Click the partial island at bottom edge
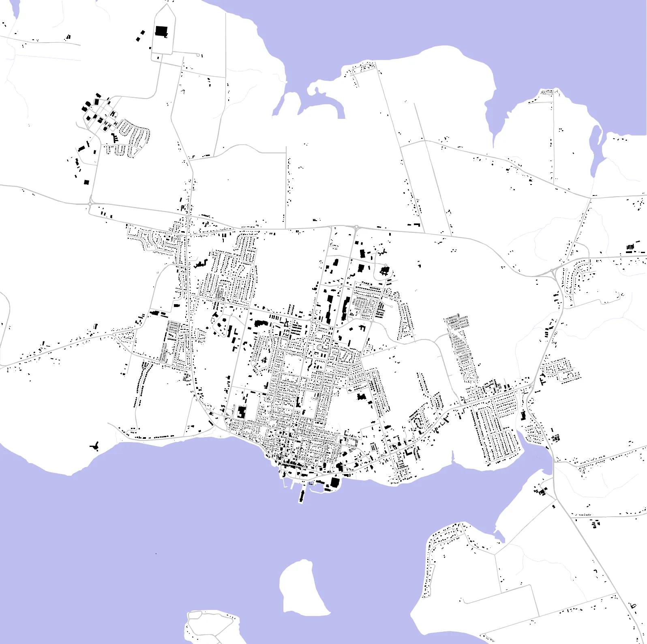The image size is (647, 644). click(x=212, y=627)
